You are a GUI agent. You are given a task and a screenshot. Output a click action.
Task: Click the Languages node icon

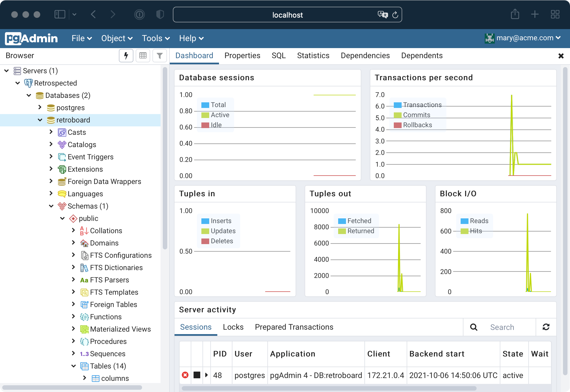click(x=62, y=194)
